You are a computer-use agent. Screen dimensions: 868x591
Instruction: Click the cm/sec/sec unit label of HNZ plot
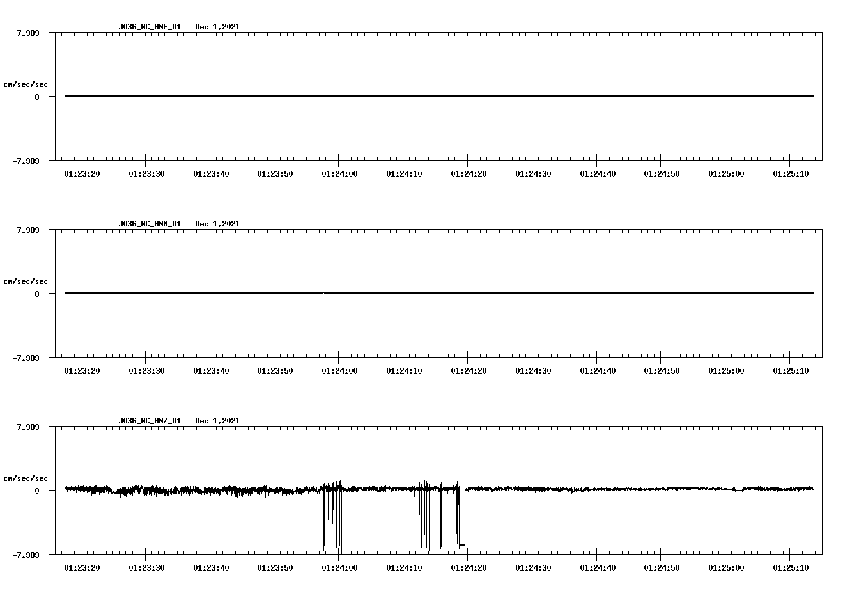pos(26,478)
